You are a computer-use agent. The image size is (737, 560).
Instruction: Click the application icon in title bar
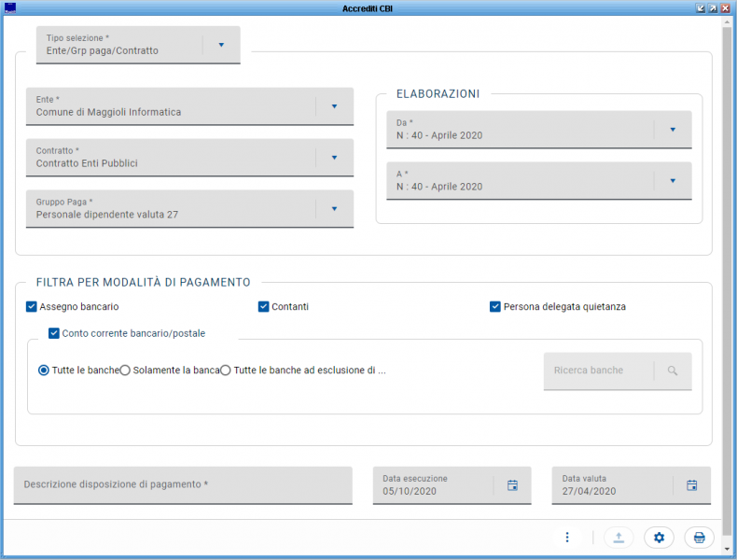tap(10, 8)
